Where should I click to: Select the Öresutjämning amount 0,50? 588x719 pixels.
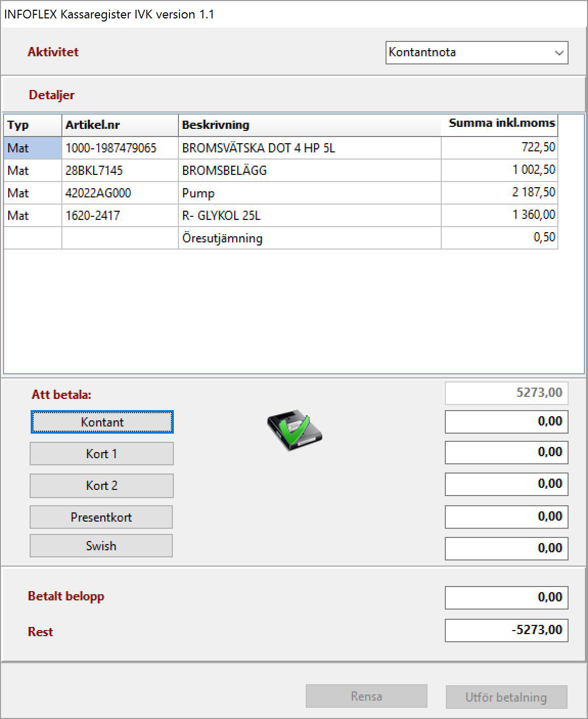click(x=499, y=238)
